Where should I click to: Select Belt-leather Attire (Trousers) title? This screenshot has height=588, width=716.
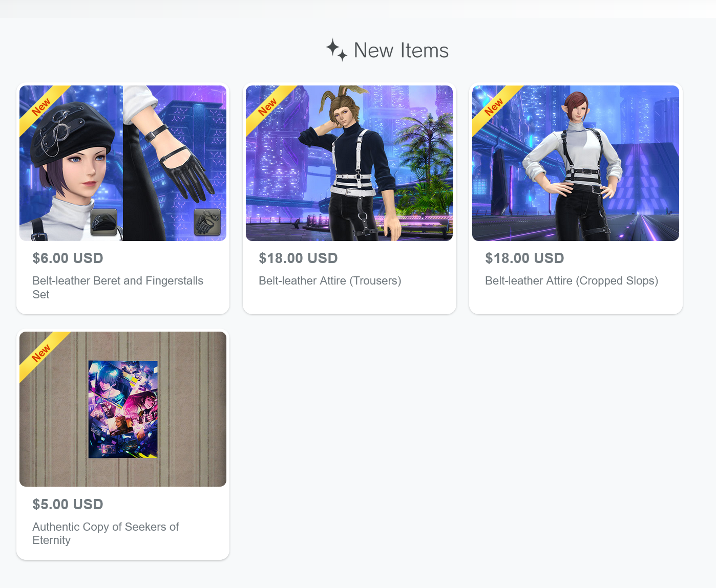point(330,281)
